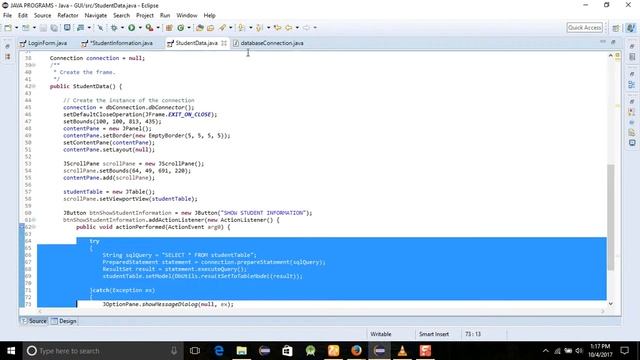Open the Navigate menu

tap(96, 16)
